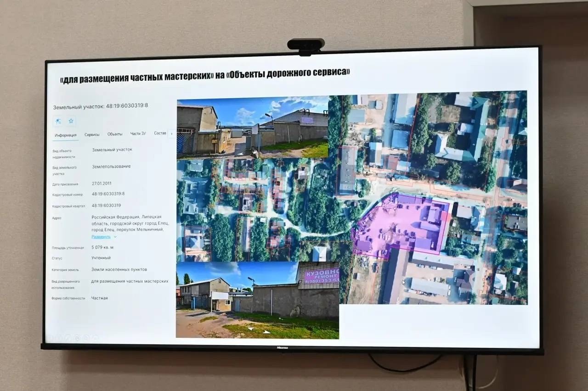Open slideshow more-options icon
The width and height of the screenshot is (588, 391).
point(96,338)
